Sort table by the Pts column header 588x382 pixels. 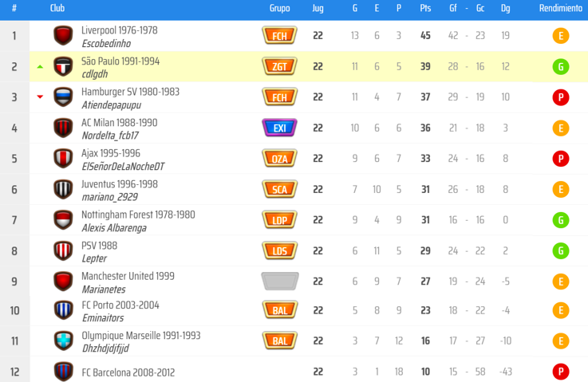[425, 8]
